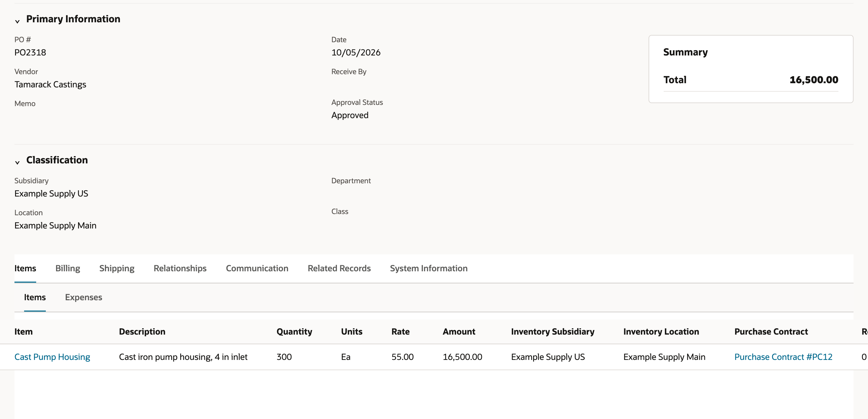Click the Approved status value
868x419 pixels.
click(350, 115)
